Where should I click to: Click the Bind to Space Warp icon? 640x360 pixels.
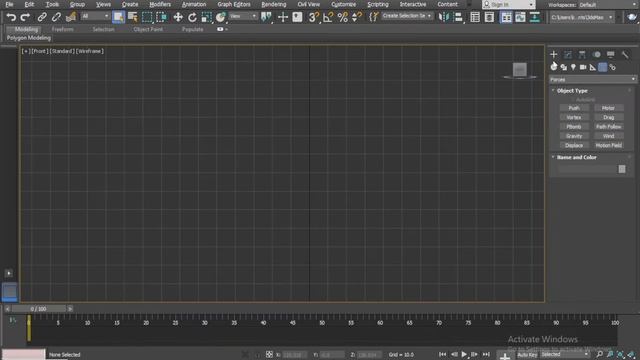[71, 17]
